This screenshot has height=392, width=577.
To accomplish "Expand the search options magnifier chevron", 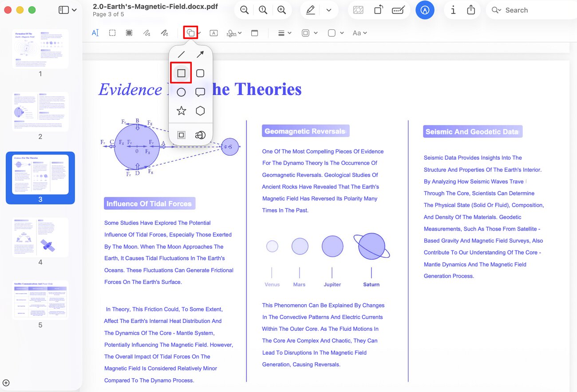I will click(497, 10).
